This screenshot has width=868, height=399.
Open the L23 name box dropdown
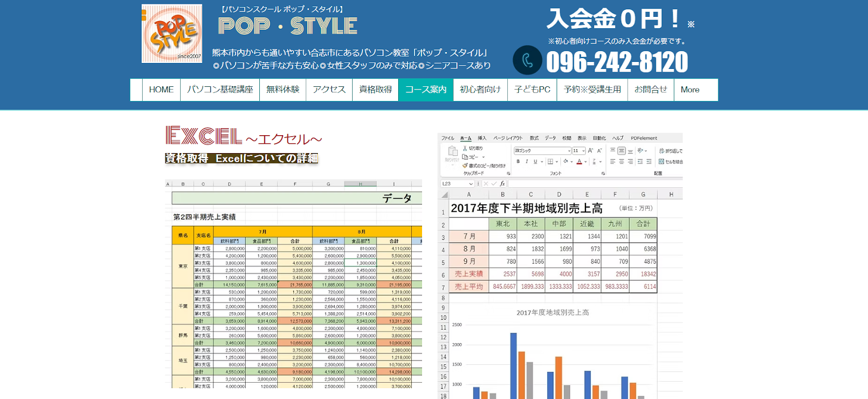tap(471, 183)
